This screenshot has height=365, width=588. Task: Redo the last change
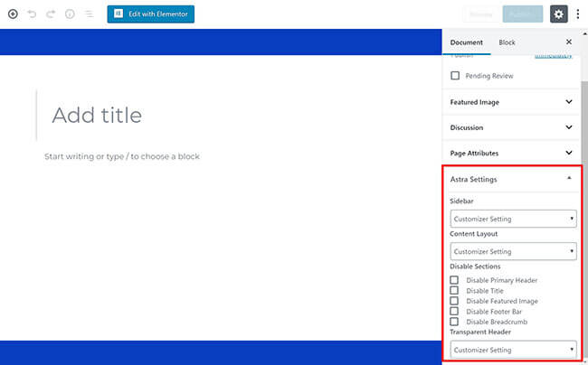point(51,14)
